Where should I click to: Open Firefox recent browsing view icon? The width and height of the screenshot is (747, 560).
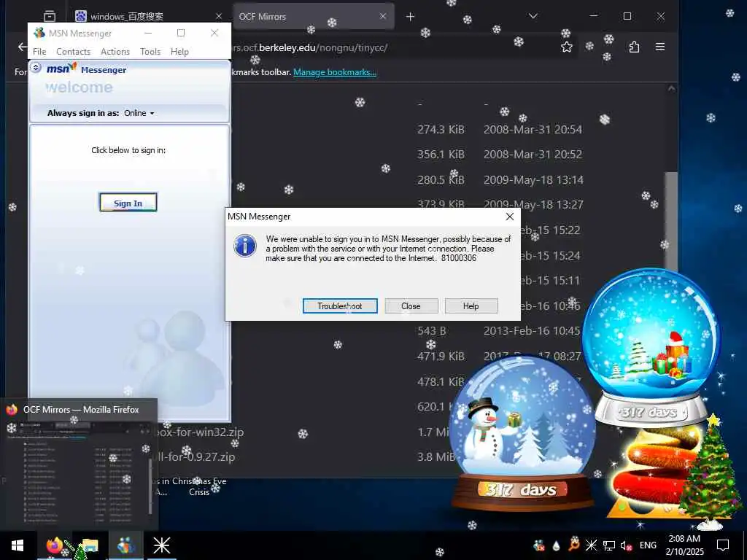(50, 16)
